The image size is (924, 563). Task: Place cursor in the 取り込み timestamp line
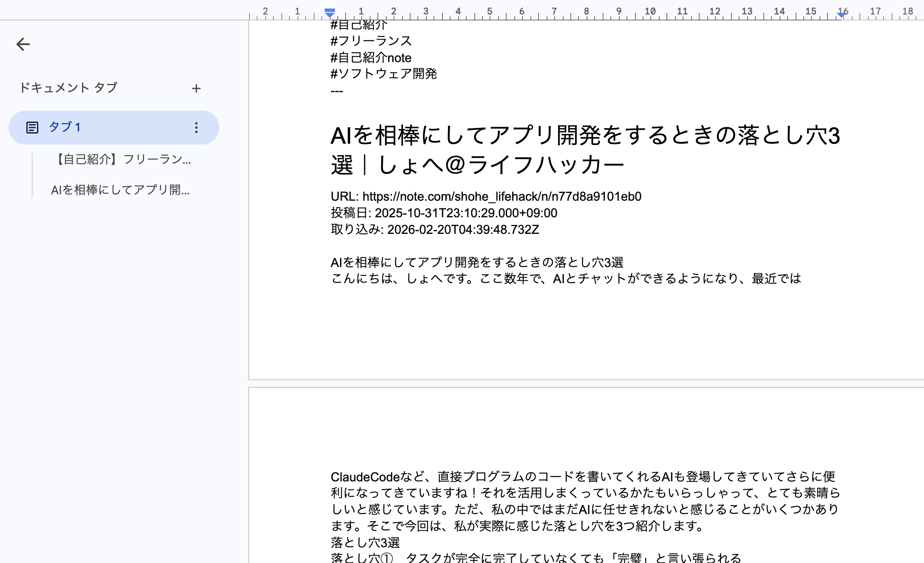pos(435,230)
